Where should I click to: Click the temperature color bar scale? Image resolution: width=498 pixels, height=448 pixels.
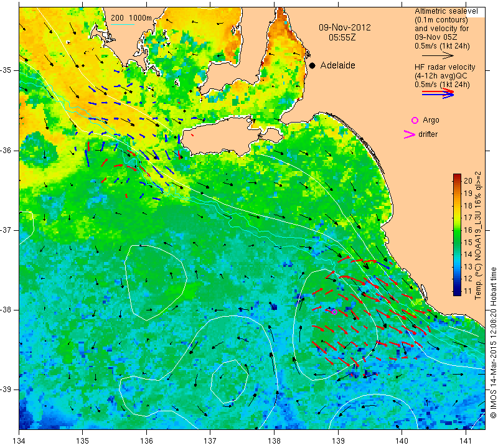457,235
